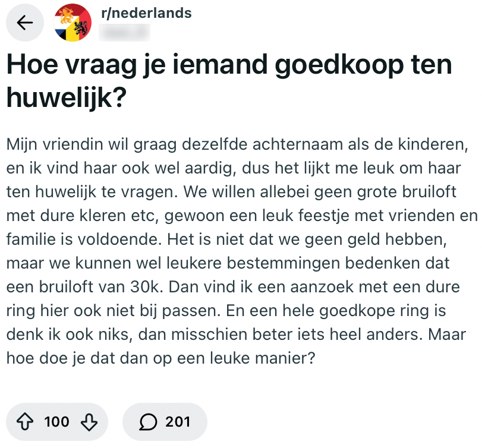Downvote the marriage proposal post
The image size is (485, 448).
(89, 422)
